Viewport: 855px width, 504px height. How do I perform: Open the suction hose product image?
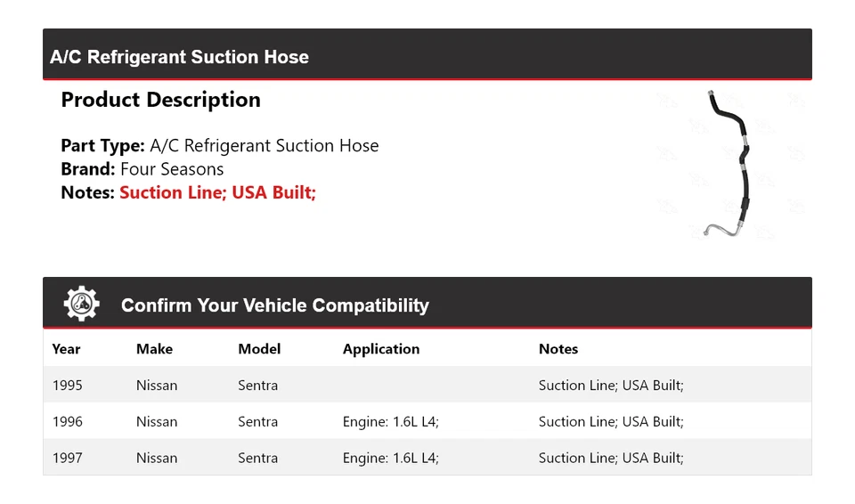coord(732,167)
